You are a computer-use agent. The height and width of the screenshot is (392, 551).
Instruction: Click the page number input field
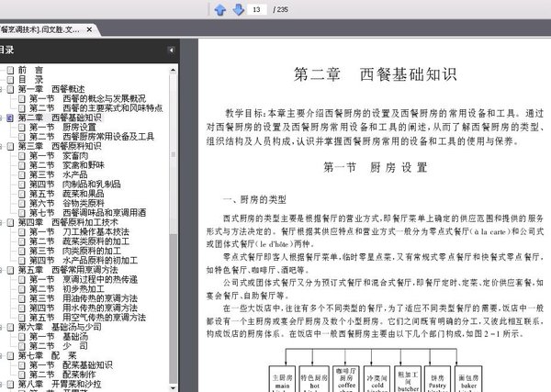256,9
